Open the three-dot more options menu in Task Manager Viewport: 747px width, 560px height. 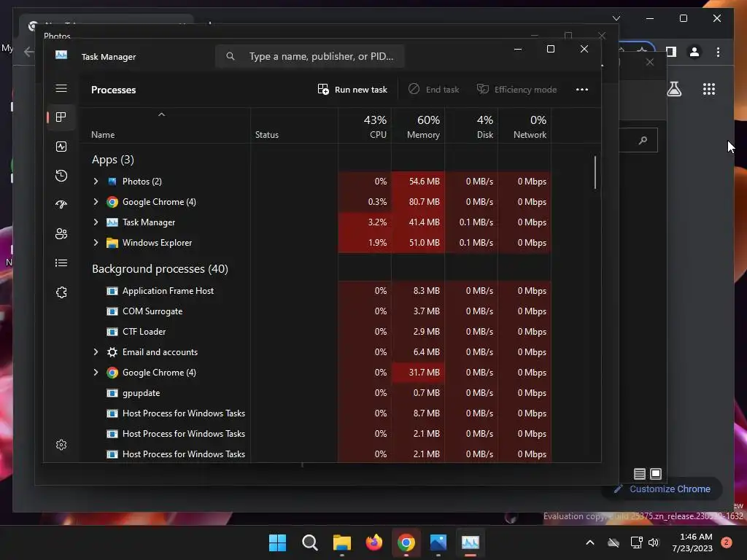(581, 90)
